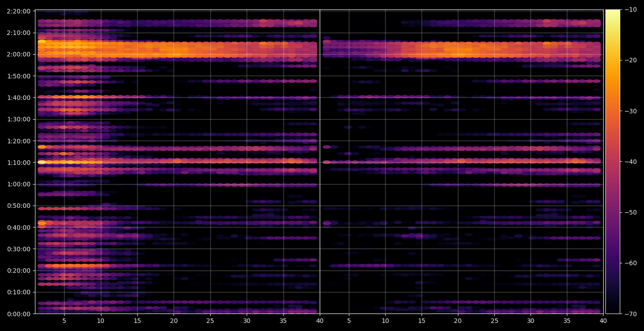Click x-axis tick 40 between the two heatmaps
Viewport: 644px width, 331px height.
(x=320, y=321)
